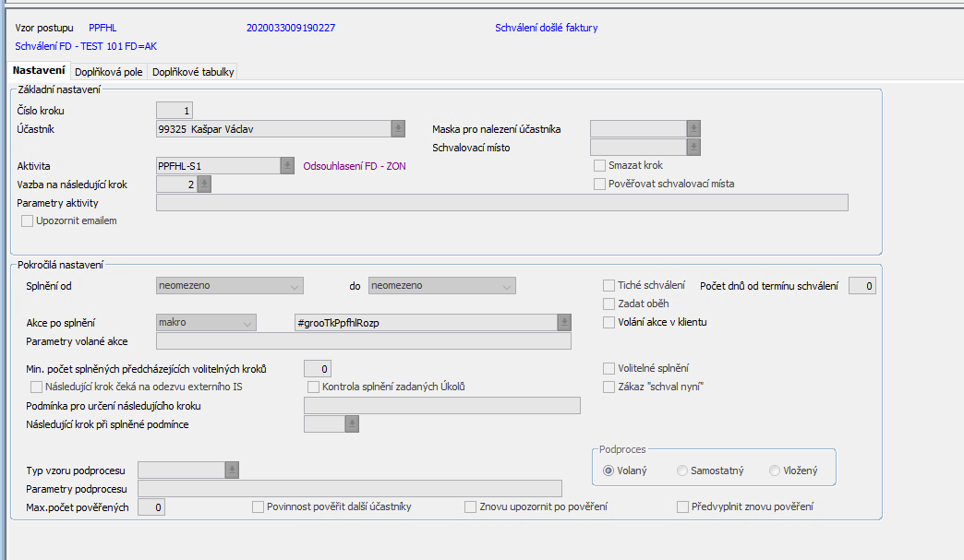Toggle the Upozornit emailem checkbox
The height and width of the screenshot is (560, 964).
click(27, 221)
